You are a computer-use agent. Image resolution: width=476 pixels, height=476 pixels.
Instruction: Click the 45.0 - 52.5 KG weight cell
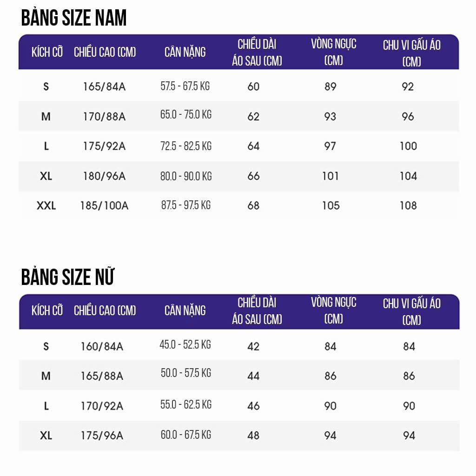(x=185, y=345)
